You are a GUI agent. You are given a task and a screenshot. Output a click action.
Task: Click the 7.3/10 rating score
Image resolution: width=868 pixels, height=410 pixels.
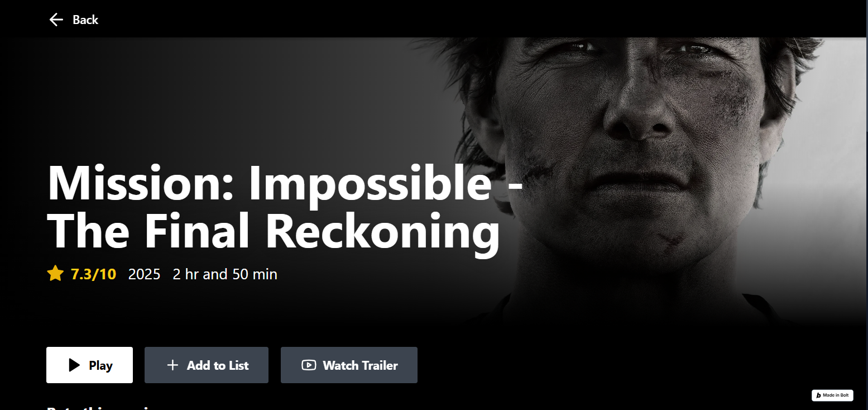93,274
